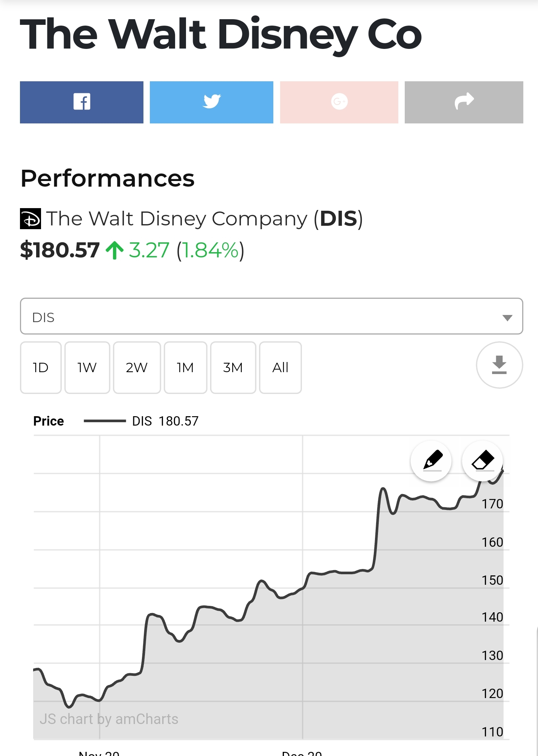Image resolution: width=538 pixels, height=756 pixels.
Task: Share on Facebook via the blue button
Action: click(x=82, y=102)
